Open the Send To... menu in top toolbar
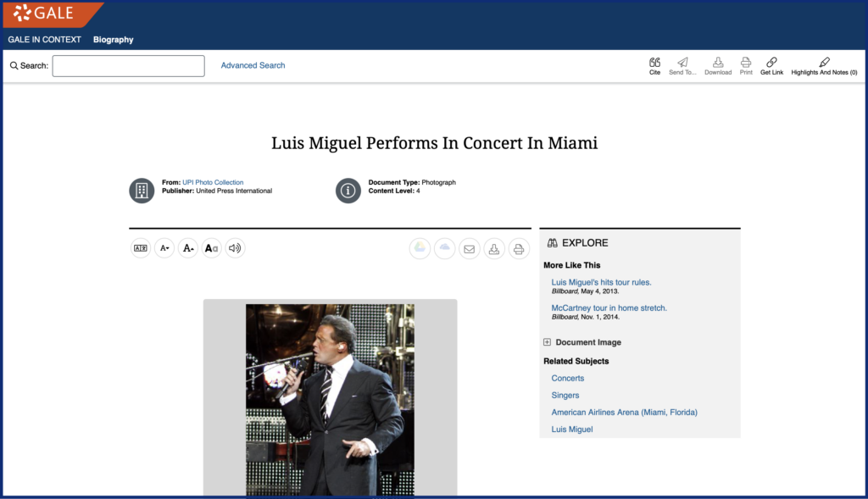Image resolution: width=868 pixels, height=499 pixels. (x=682, y=66)
